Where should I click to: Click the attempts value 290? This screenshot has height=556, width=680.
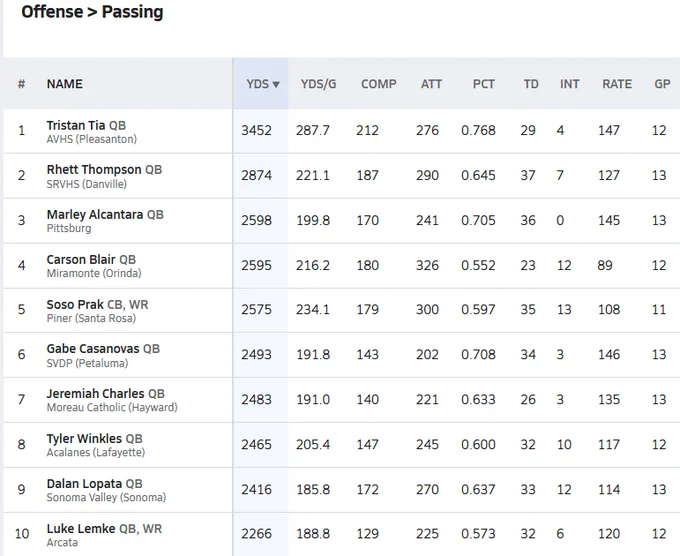427,175
